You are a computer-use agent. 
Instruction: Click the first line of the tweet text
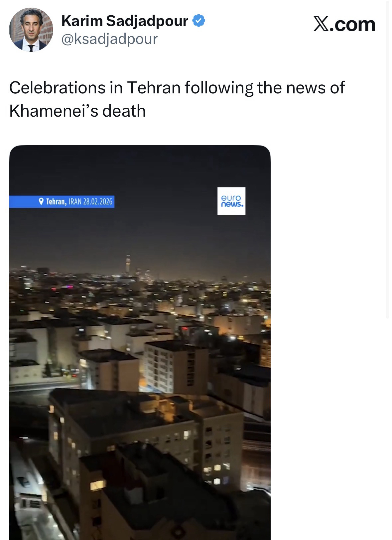click(177, 87)
